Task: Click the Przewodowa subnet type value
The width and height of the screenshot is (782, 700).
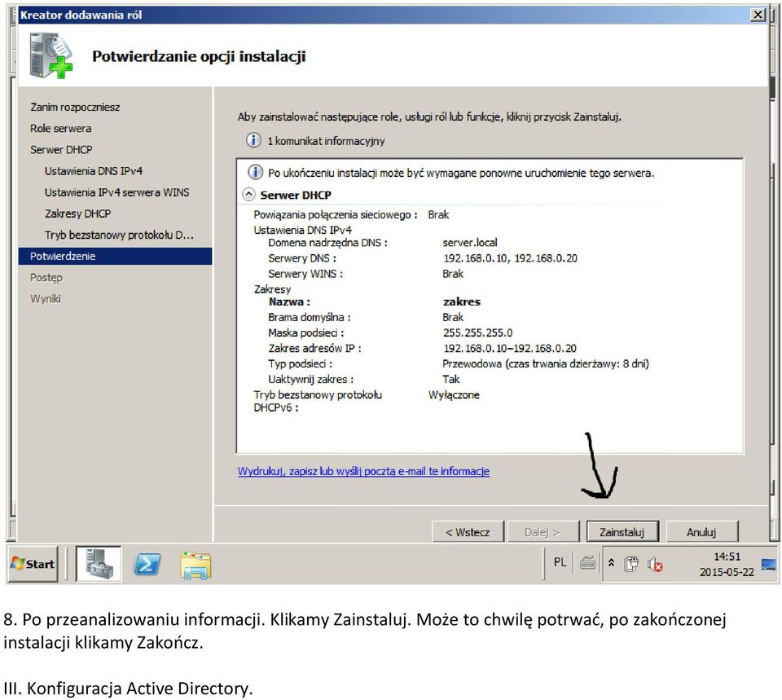Action: [x=546, y=363]
